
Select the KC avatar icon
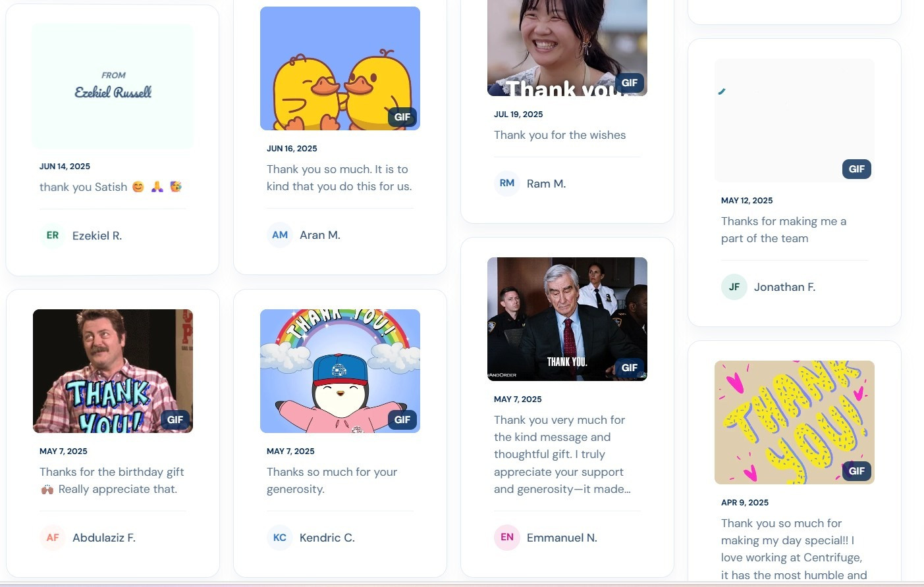coord(280,538)
